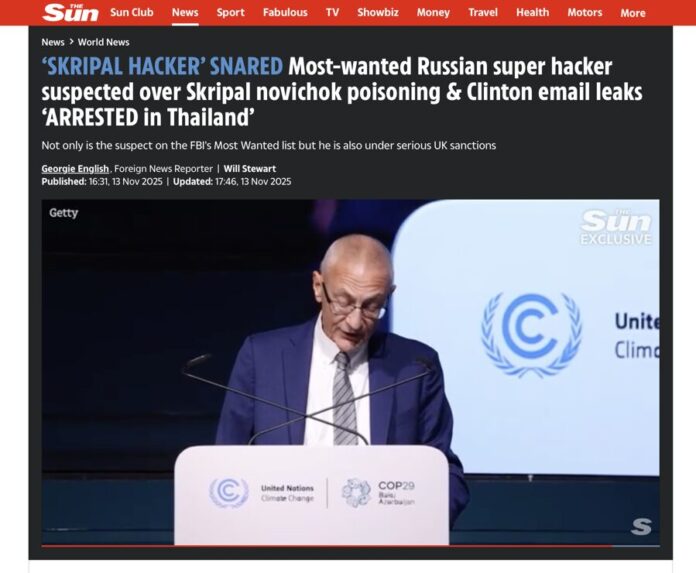Click the News breadcrumb link
Viewport: 696px width, 573px height.
[x=53, y=42]
